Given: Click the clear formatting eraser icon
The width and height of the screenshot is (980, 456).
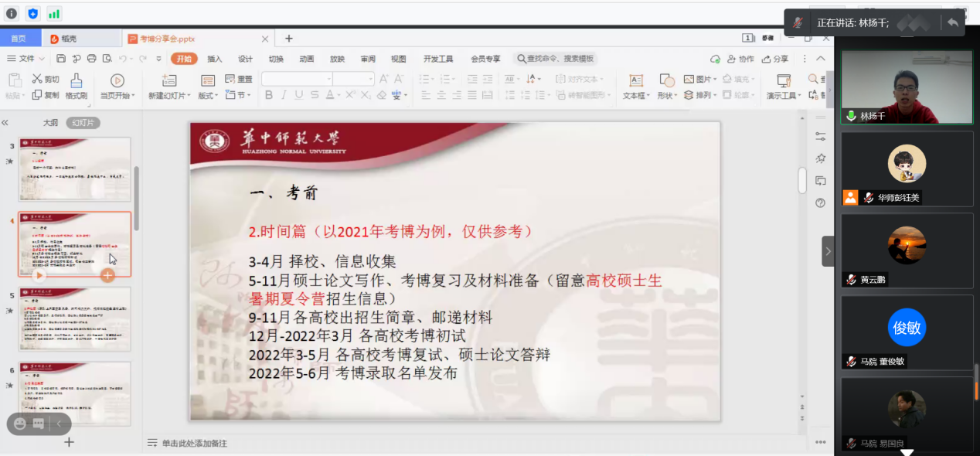Looking at the screenshot, I should 381,95.
